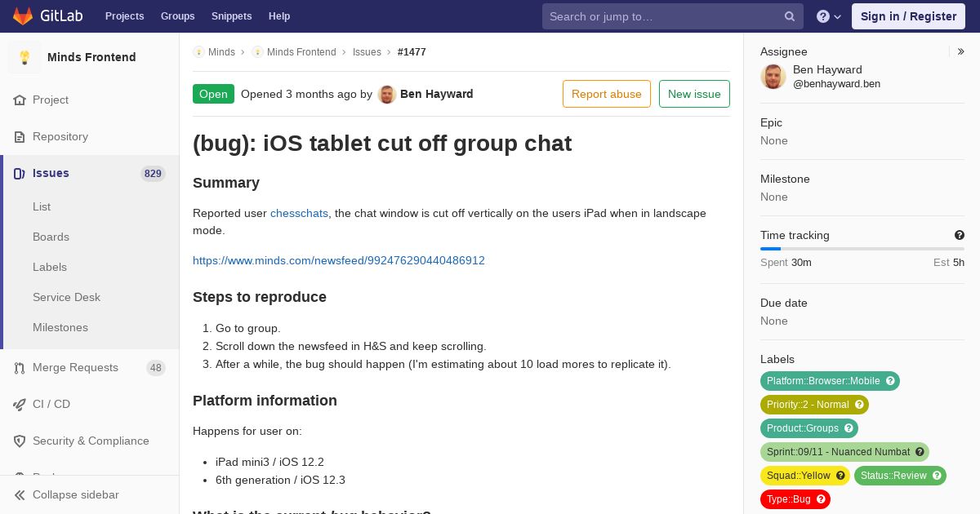Viewport: 980px width, 514px height.
Task: Click the Minds Frontend breadcrumb link
Action: (x=301, y=52)
